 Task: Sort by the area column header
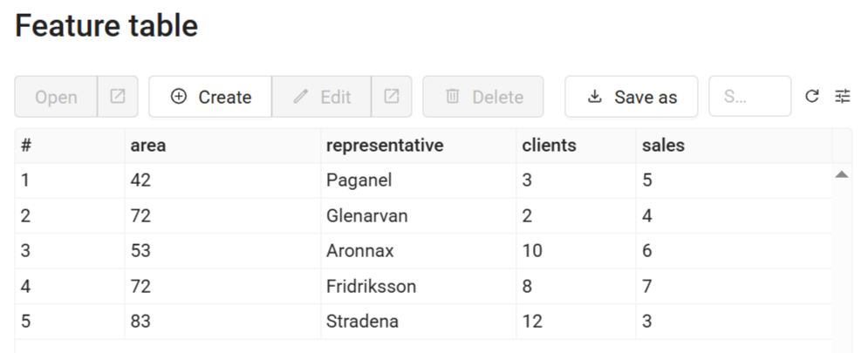pos(147,146)
